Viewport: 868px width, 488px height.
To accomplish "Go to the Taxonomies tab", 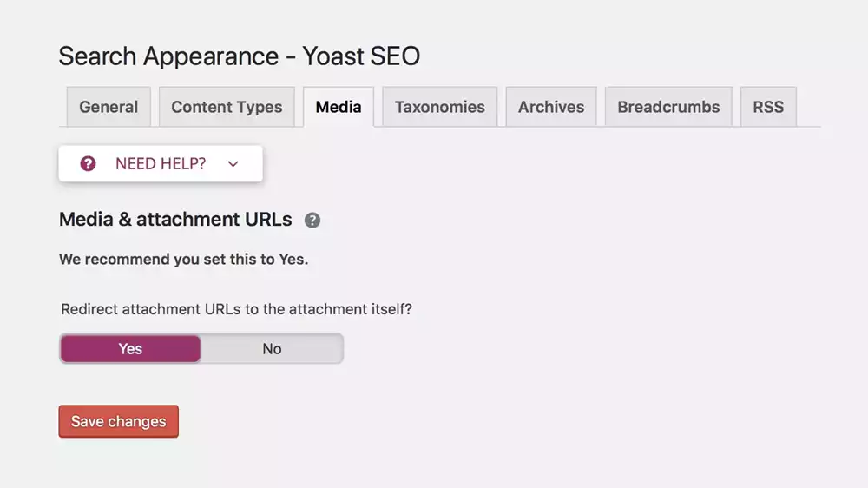I will point(440,108).
